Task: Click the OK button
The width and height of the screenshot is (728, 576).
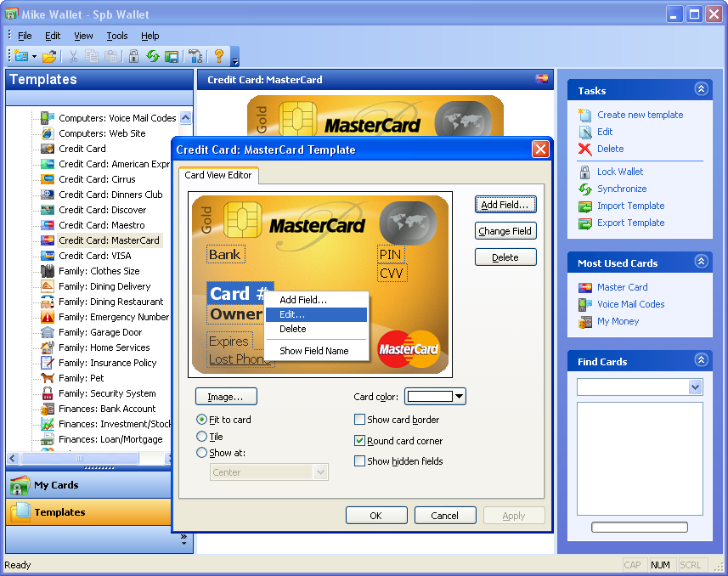Action: (x=376, y=516)
